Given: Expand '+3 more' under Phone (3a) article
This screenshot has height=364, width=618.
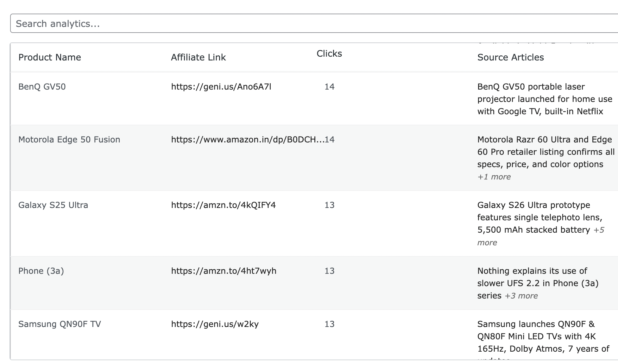Looking at the screenshot, I should point(521,296).
